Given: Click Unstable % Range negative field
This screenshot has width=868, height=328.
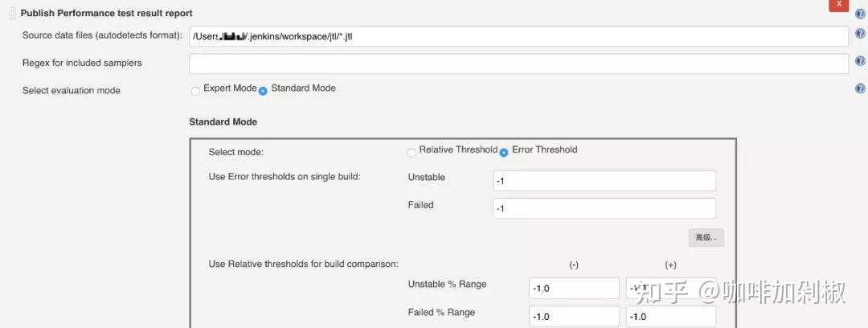Looking at the screenshot, I should 574,289.
